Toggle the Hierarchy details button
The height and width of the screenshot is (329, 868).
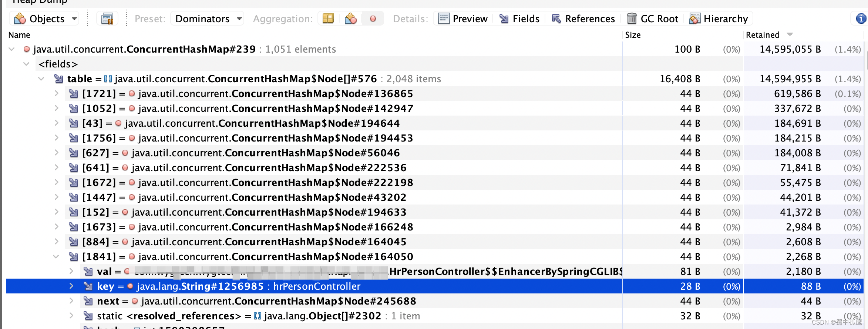point(719,19)
